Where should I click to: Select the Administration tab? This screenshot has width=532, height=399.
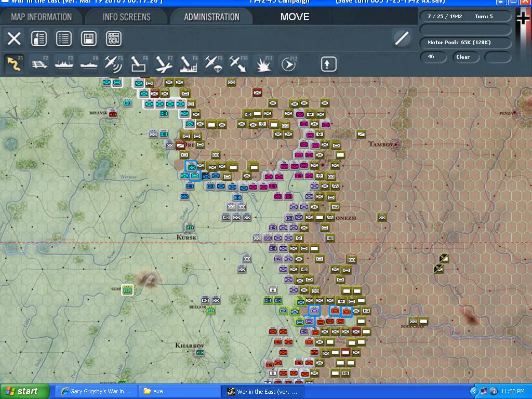[211, 17]
